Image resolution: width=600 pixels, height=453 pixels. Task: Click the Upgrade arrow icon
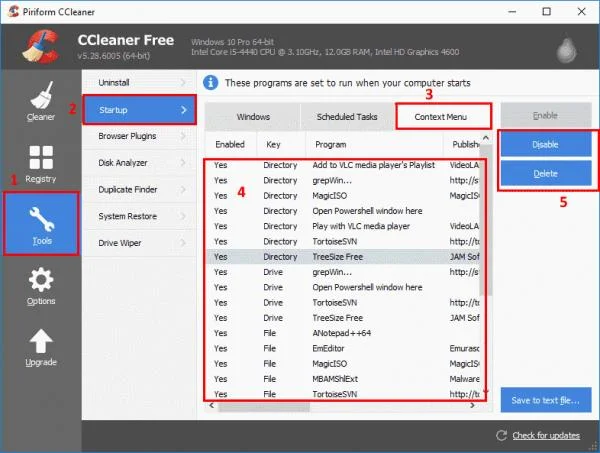coord(41,341)
